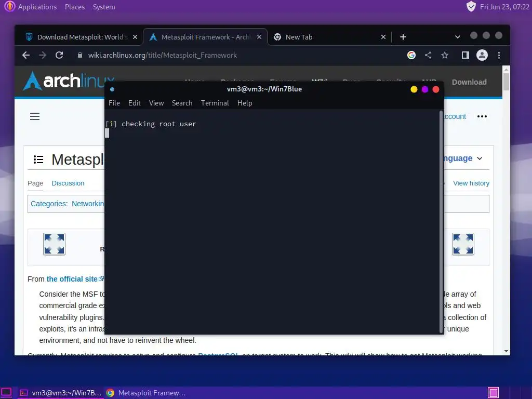Select the Metasploit Framework wiki tab
This screenshot has height=399, width=532.
tap(205, 37)
